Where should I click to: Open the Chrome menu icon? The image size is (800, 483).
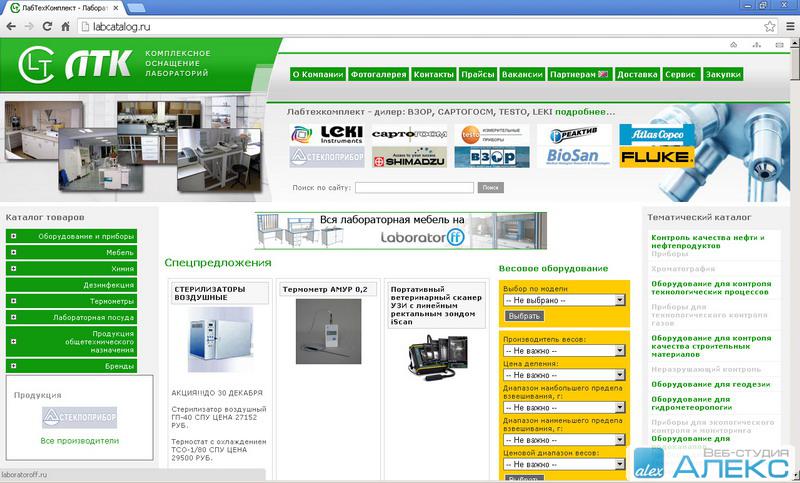(x=787, y=27)
